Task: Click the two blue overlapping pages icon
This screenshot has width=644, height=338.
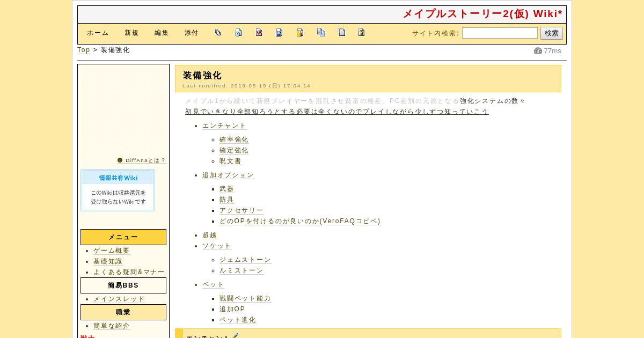Action: pyautogui.click(x=321, y=32)
